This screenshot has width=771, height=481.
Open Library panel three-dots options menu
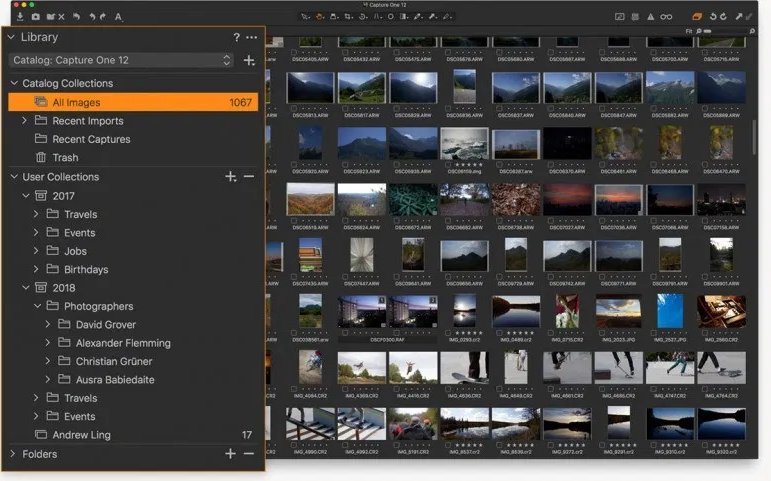click(x=251, y=37)
